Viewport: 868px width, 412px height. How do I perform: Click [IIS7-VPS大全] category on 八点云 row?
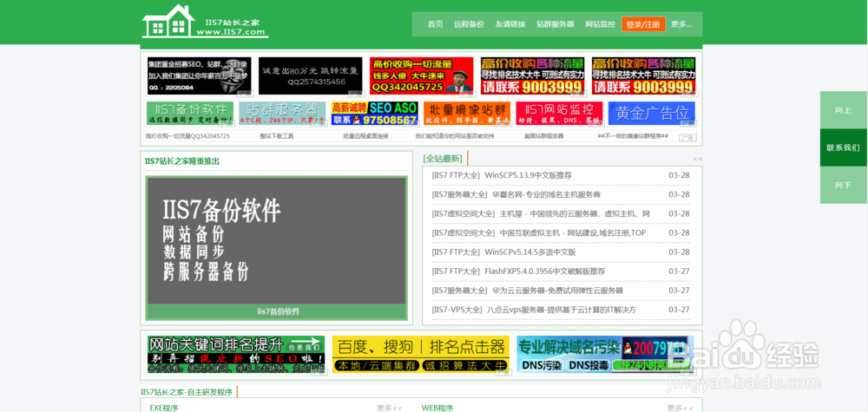click(x=457, y=310)
